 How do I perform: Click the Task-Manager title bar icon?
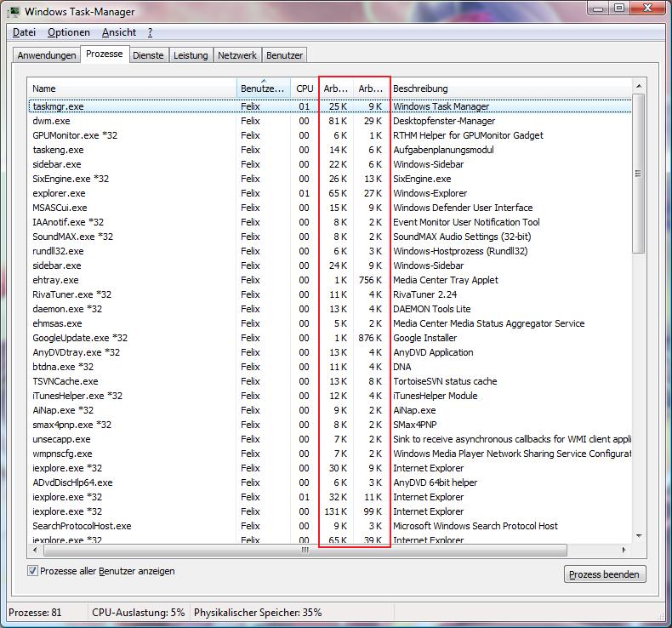(x=14, y=12)
